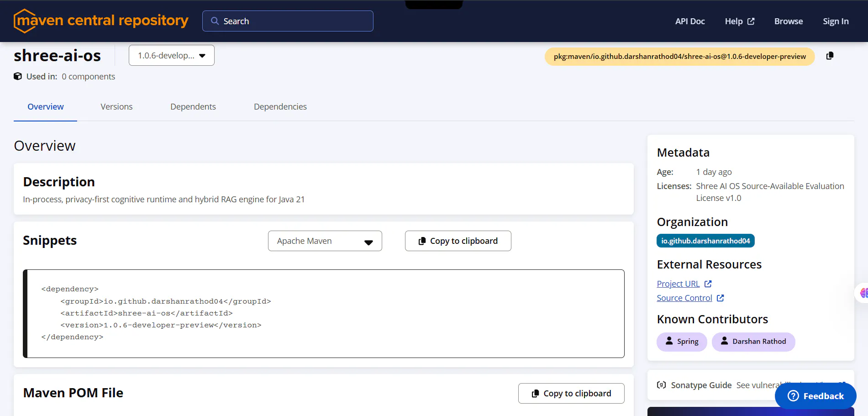Screen dimensions: 868x416
Task: Switch to the Overview tab
Action: tap(46, 107)
